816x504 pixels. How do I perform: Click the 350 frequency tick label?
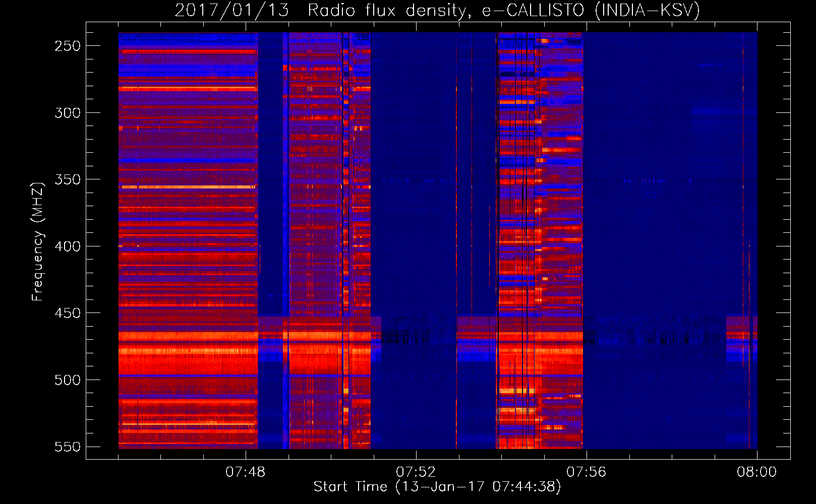click(68, 179)
